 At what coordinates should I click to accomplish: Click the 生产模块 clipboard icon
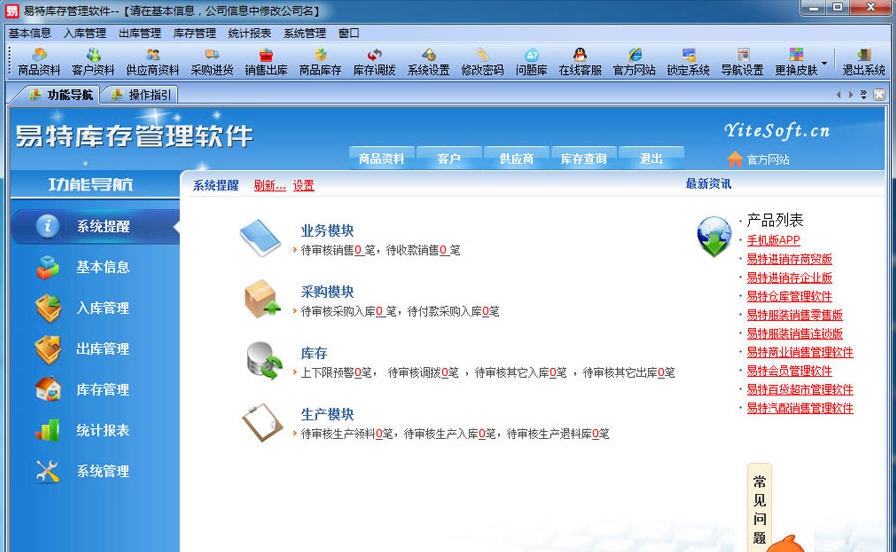[262, 422]
